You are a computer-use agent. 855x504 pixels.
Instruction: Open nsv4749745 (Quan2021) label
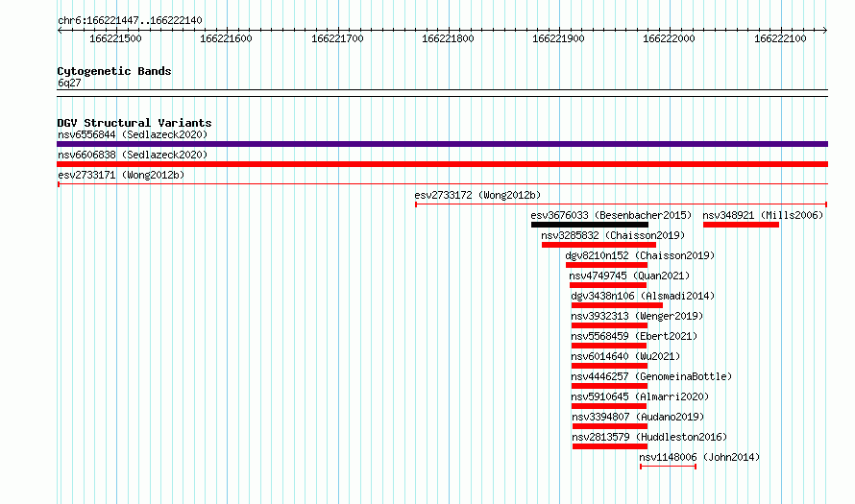(629, 276)
